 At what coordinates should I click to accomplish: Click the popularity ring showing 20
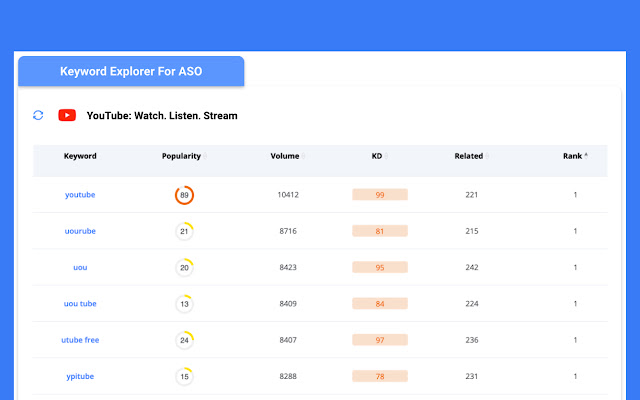point(184,267)
